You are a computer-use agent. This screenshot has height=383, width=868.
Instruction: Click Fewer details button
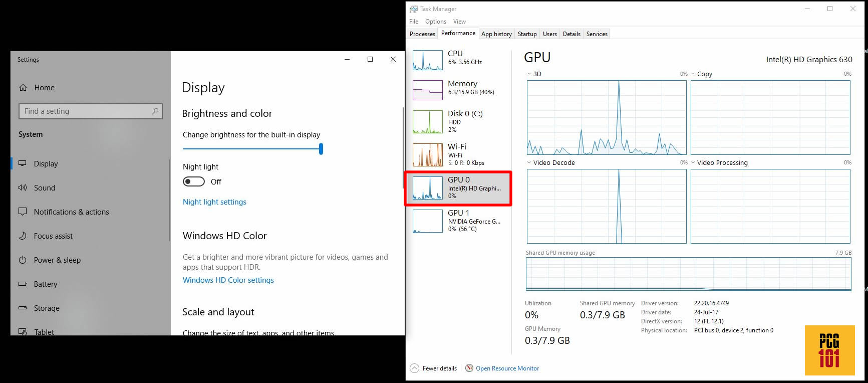[x=434, y=368]
